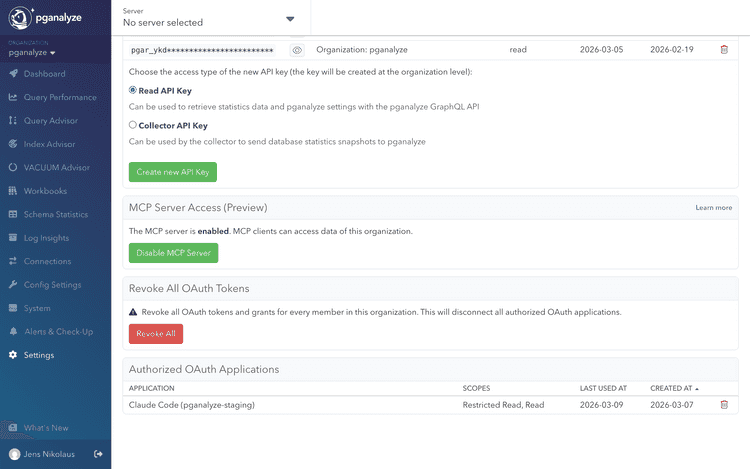This screenshot has width=750, height=469.
Task: Click the Query Advisor icon
Action: (x=13, y=120)
